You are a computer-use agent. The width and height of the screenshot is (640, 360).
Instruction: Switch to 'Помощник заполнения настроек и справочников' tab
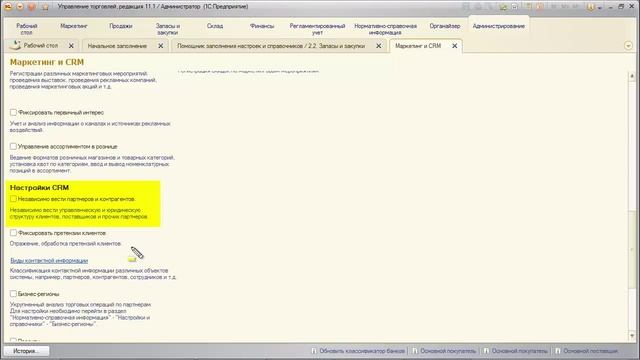click(271, 46)
